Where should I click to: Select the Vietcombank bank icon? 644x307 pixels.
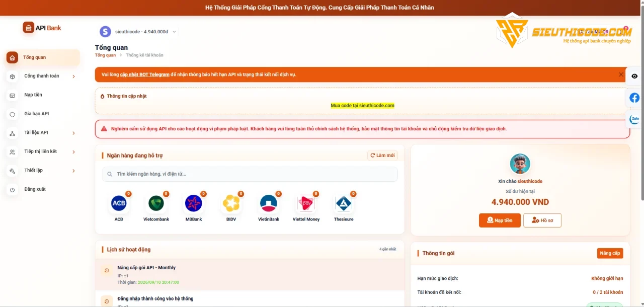[x=156, y=203]
